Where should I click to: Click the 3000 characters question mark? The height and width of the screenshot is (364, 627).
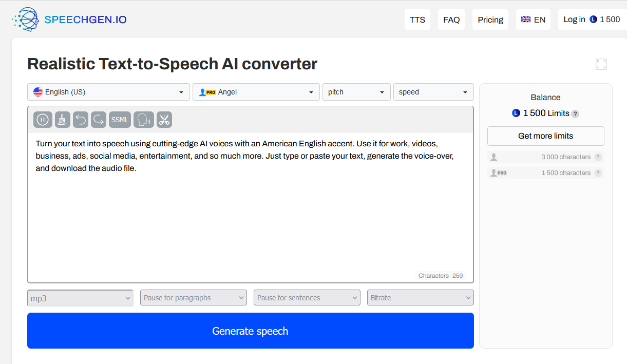coord(598,157)
